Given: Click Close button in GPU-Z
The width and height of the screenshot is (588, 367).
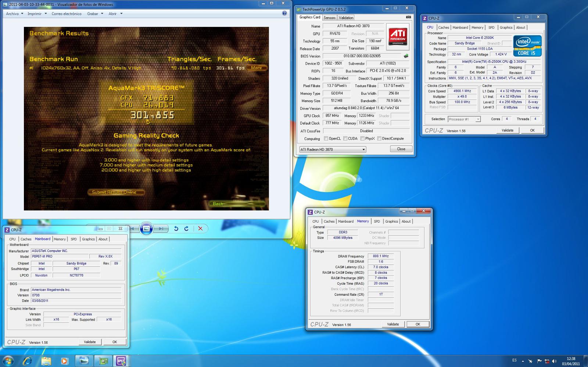Looking at the screenshot, I should click(x=401, y=149).
